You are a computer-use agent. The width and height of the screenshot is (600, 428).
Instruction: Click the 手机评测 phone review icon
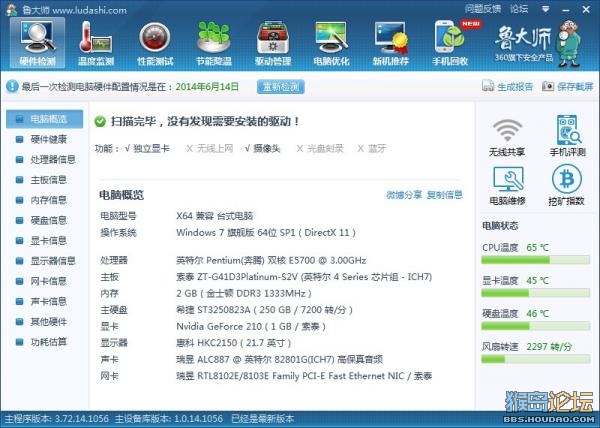568,129
